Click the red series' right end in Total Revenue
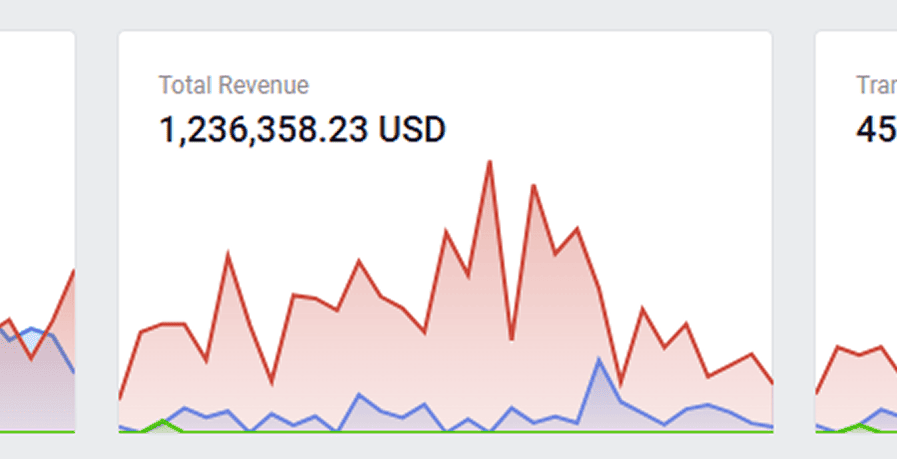Image resolution: width=897 pixels, height=459 pixels. tap(770, 381)
